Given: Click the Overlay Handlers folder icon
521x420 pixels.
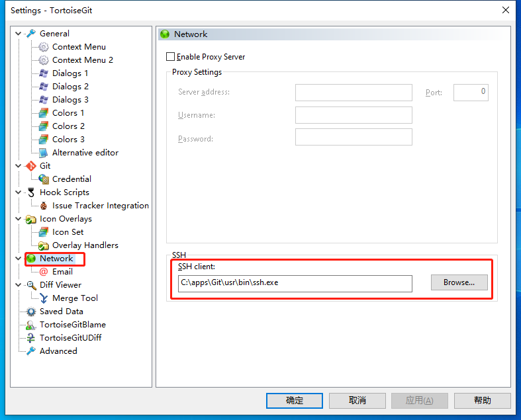Looking at the screenshot, I should click(44, 245).
